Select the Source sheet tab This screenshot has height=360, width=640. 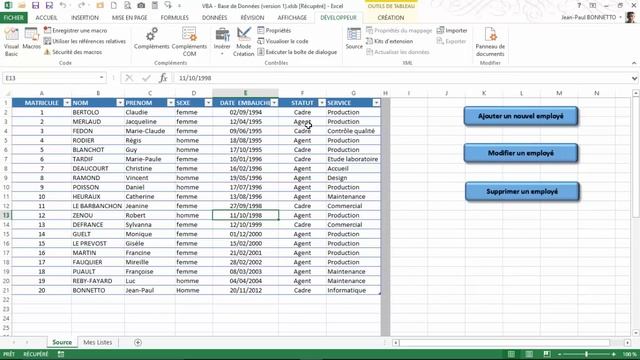click(x=62, y=342)
